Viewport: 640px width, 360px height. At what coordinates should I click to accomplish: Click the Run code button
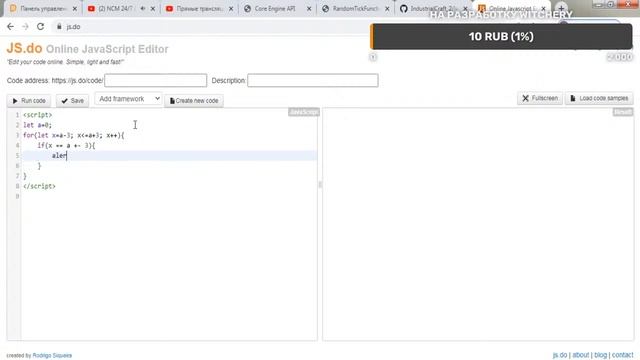tap(29, 100)
